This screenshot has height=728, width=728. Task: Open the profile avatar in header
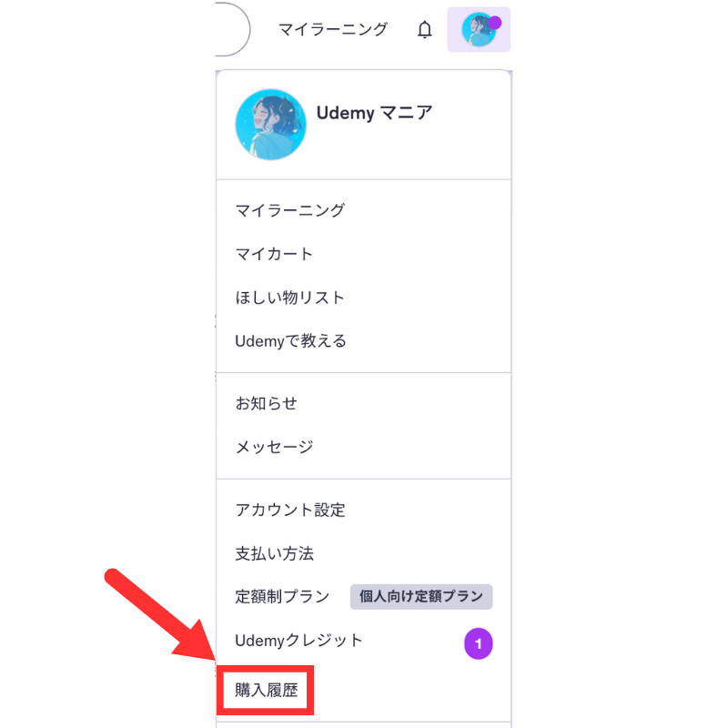(478, 30)
